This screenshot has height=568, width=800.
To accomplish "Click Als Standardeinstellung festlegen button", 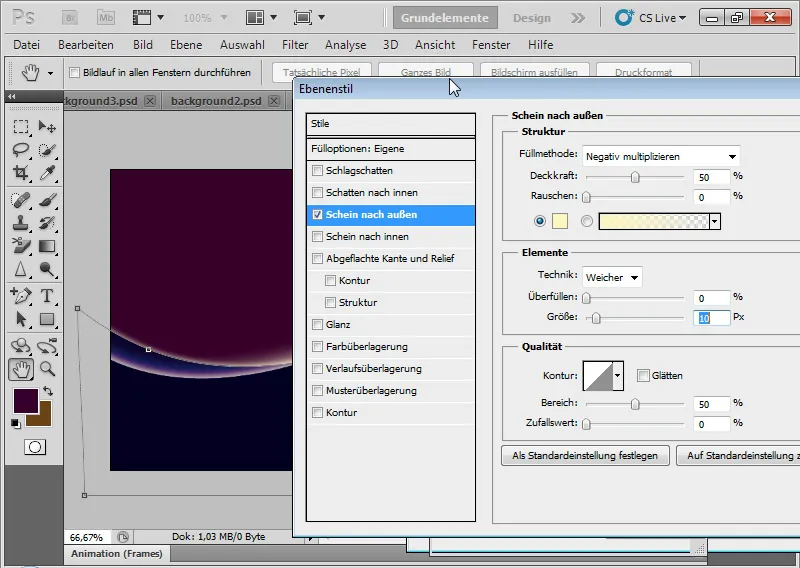I will pyautogui.click(x=585, y=455).
